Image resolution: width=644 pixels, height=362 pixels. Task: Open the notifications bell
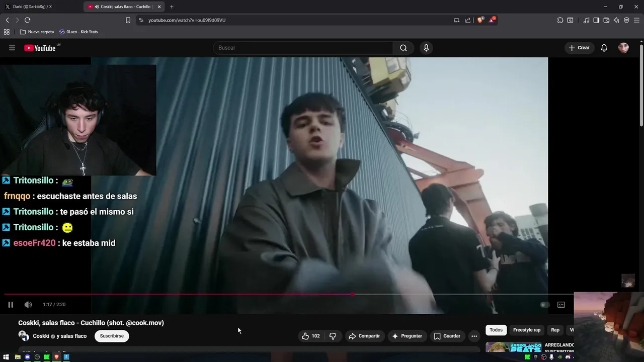pos(604,48)
